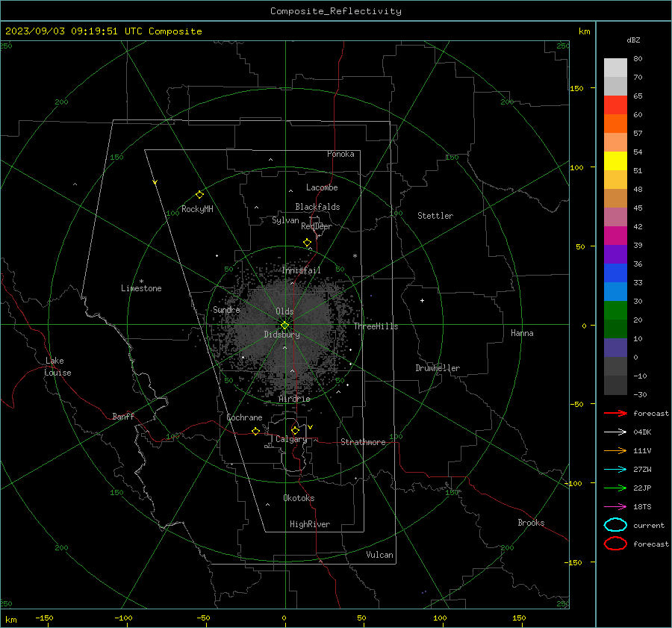Click the cyan current ellipse legend icon
Image resolution: width=672 pixels, height=628 pixels.
pyautogui.click(x=615, y=525)
